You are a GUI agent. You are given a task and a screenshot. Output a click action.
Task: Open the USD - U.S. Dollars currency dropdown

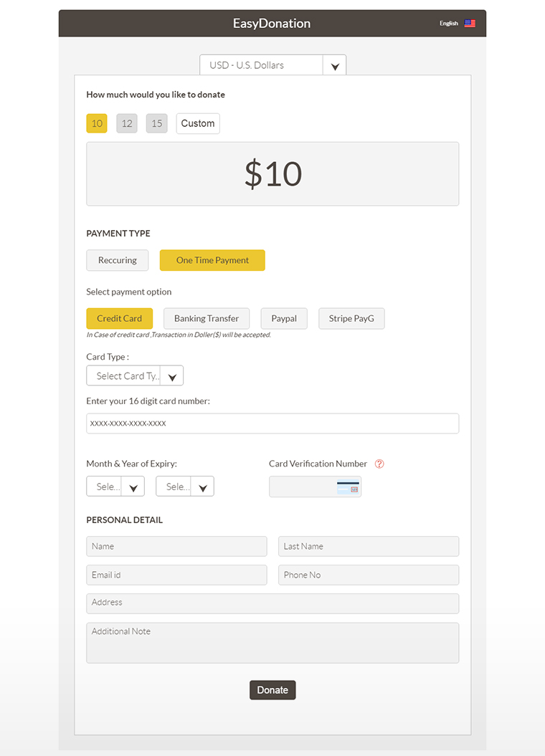[273, 65]
